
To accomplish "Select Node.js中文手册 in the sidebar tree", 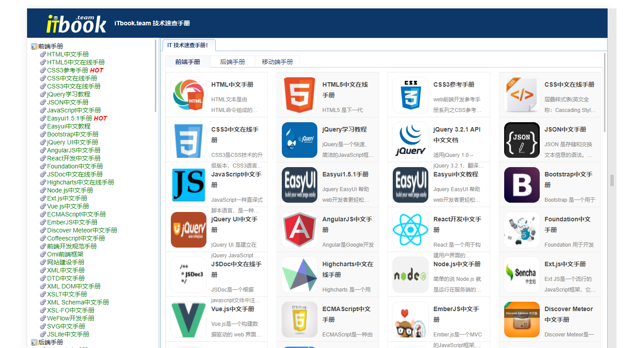I will pos(70,190).
